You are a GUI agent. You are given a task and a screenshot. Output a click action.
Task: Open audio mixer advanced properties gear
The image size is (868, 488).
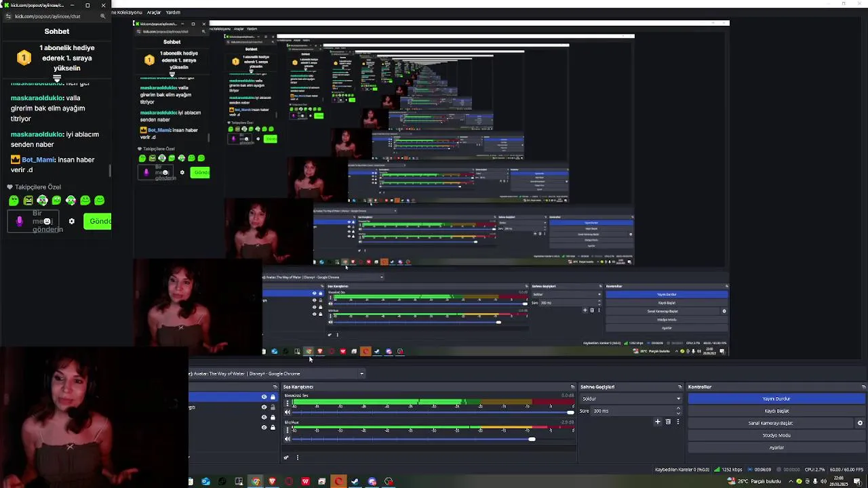click(x=286, y=457)
